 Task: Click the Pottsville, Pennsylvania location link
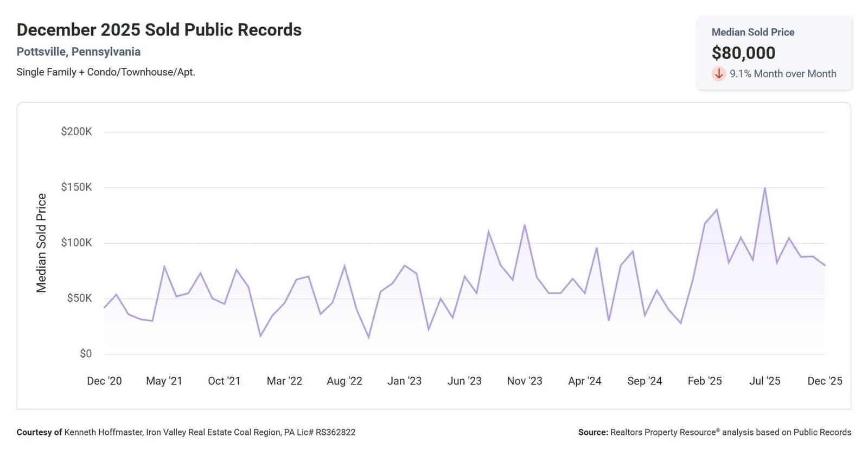pos(79,52)
